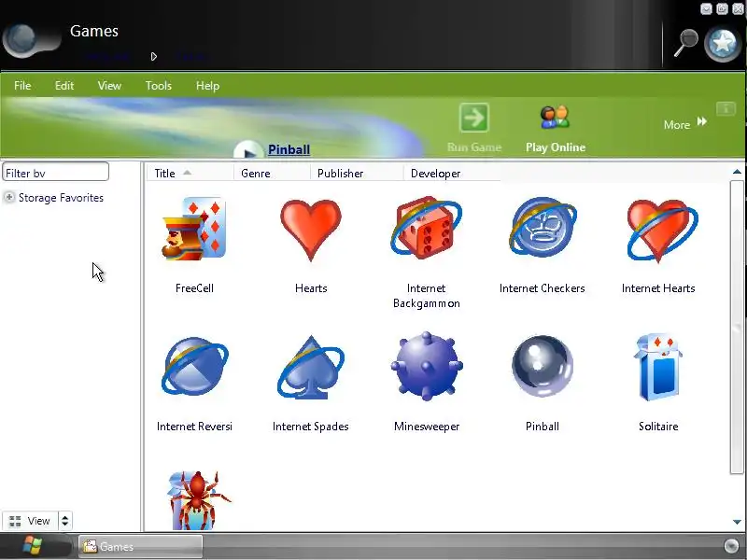Open the View menu

tap(109, 86)
